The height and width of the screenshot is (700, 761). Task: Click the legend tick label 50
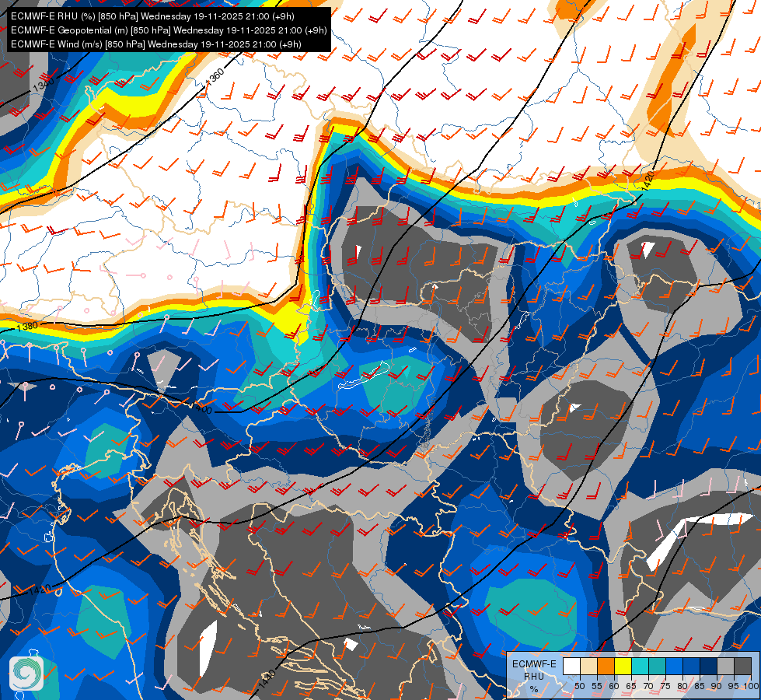click(580, 687)
